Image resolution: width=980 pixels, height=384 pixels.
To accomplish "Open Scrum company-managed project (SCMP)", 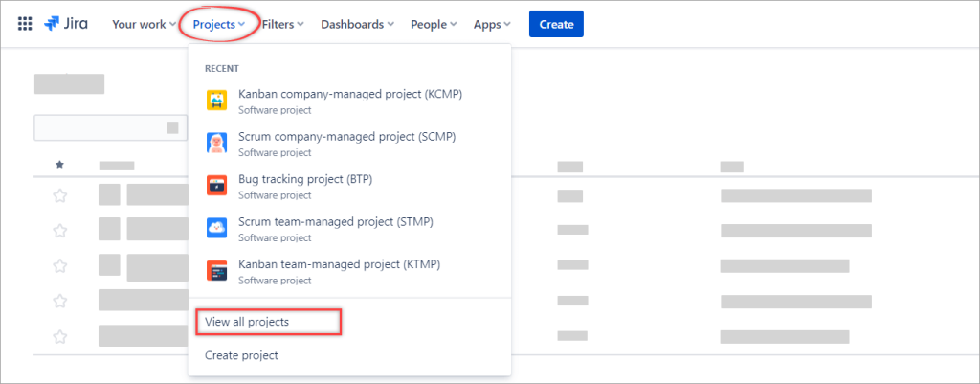I will tap(349, 144).
